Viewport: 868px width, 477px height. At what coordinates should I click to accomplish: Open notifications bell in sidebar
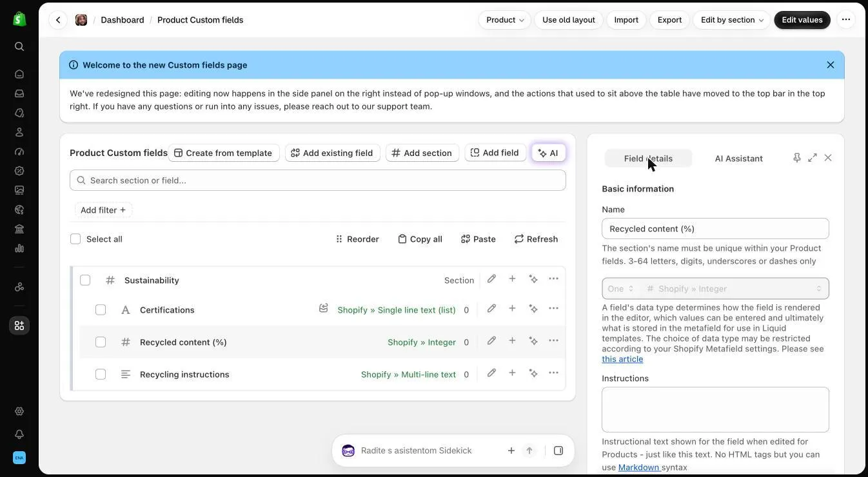coord(19,434)
